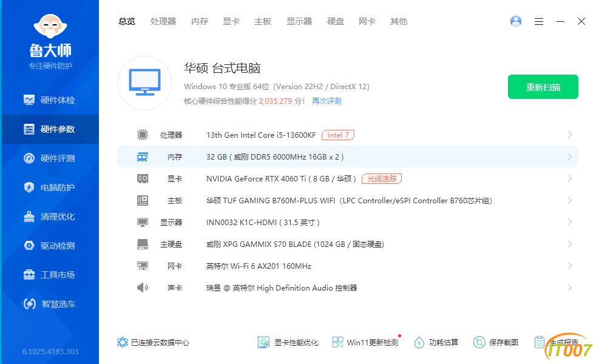This screenshot has height=364, width=596.
Task: Switch to the 显示器 tab
Action: (x=299, y=21)
